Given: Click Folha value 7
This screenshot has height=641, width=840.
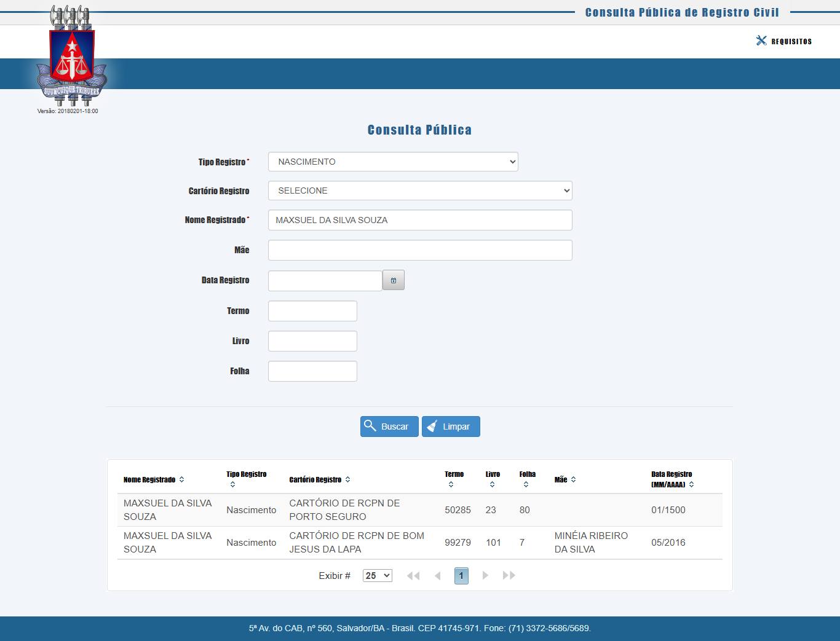Looking at the screenshot, I should [x=522, y=543].
